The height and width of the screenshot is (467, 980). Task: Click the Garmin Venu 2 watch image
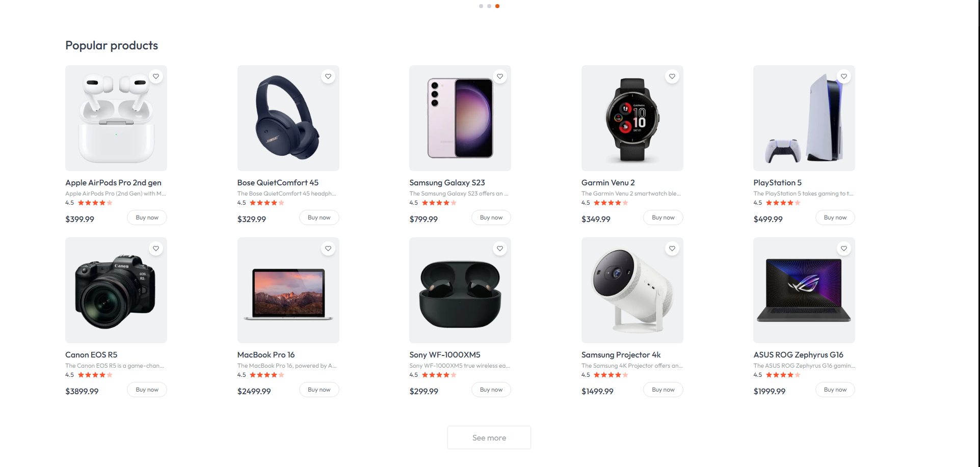coord(632,118)
